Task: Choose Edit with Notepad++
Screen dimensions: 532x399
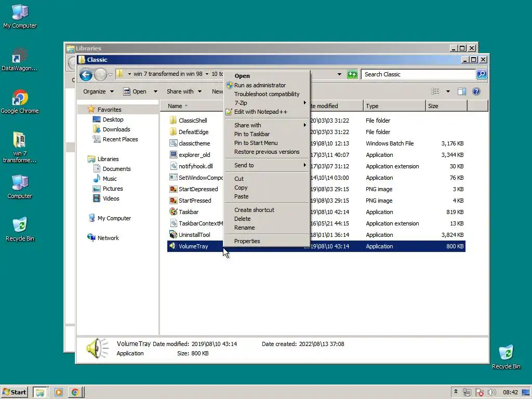Action: click(x=267, y=112)
